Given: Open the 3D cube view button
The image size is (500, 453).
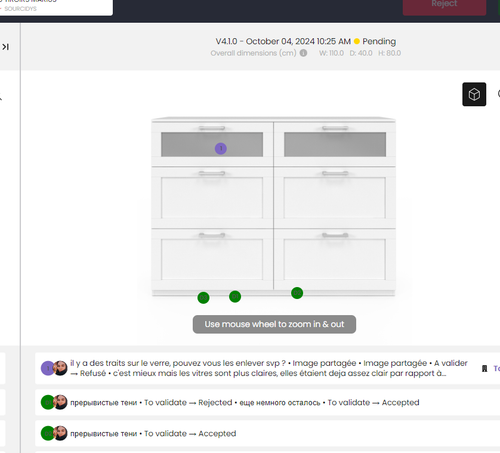Looking at the screenshot, I should [x=474, y=94].
